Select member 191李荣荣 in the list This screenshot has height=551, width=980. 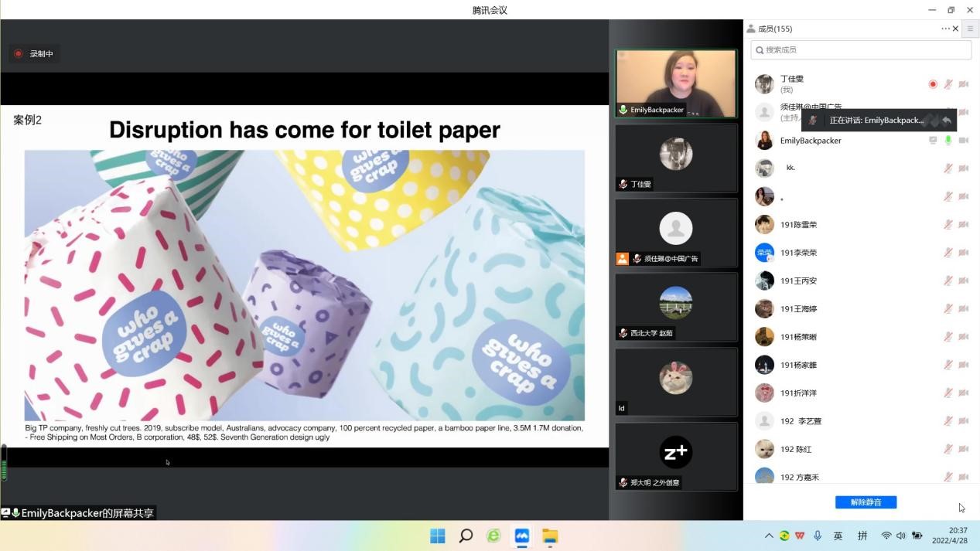pos(861,253)
